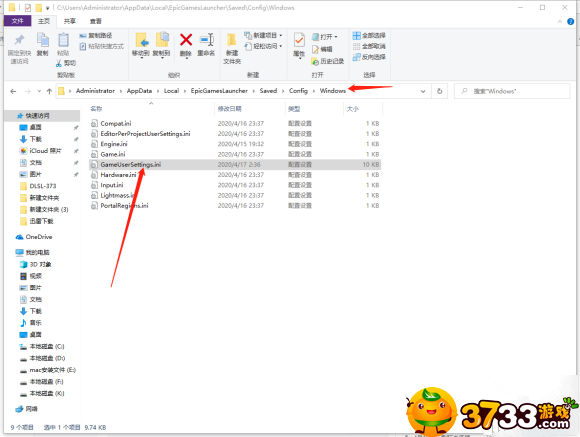Click the Select all icon
The height and width of the screenshot is (437, 580).
pos(356,36)
